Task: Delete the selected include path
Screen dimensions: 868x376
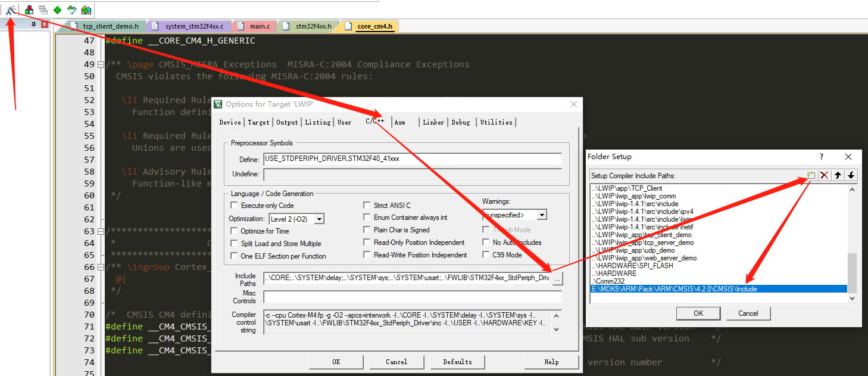Action: tap(824, 175)
